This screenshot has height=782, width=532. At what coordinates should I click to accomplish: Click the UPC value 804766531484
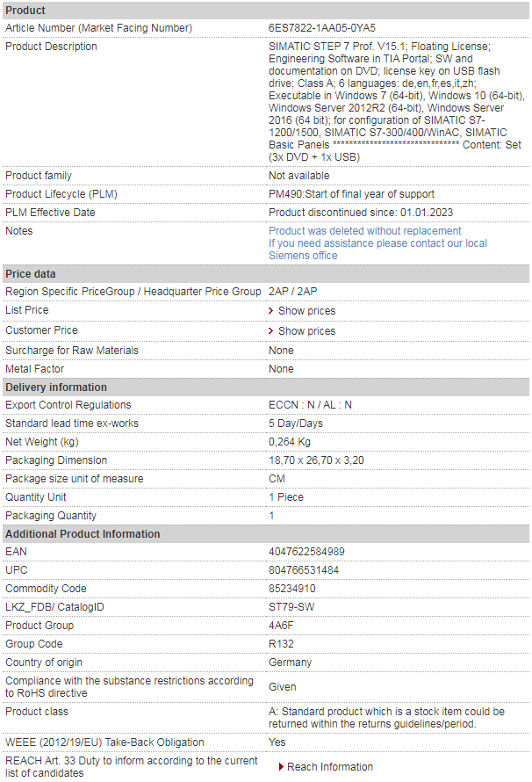pos(304,570)
